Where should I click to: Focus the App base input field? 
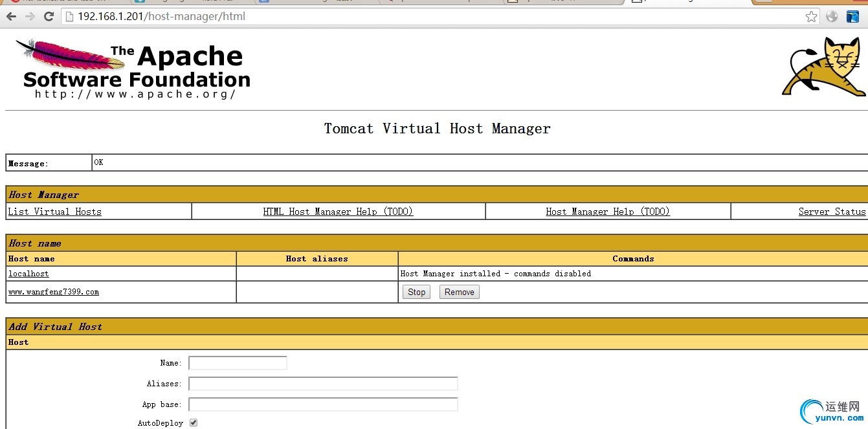pyautogui.click(x=323, y=404)
